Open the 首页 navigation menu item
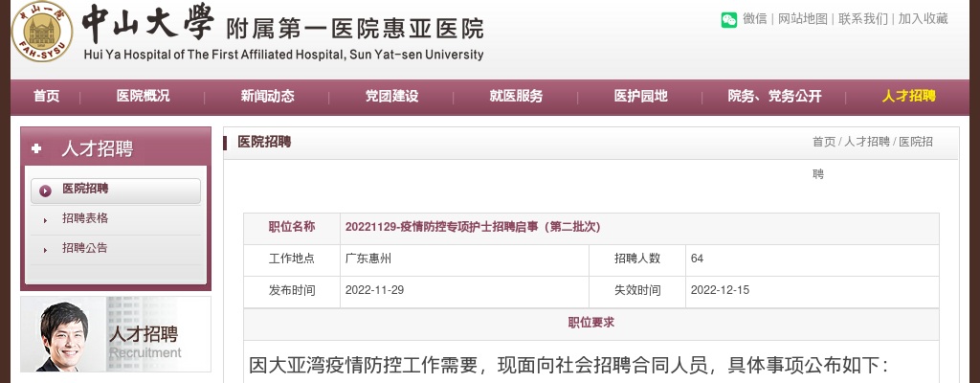Viewport: 980px width, 383px height. 46,96
